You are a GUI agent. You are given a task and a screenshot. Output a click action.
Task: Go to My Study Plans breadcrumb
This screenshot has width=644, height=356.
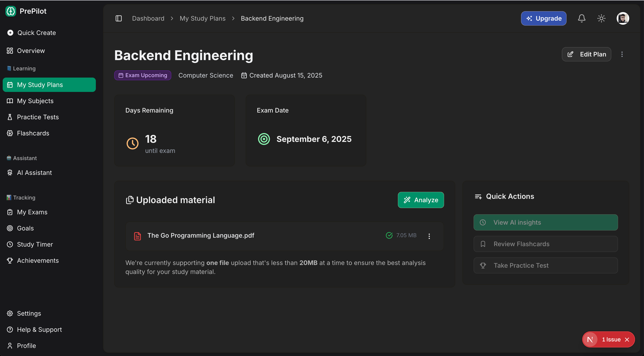coord(202,19)
